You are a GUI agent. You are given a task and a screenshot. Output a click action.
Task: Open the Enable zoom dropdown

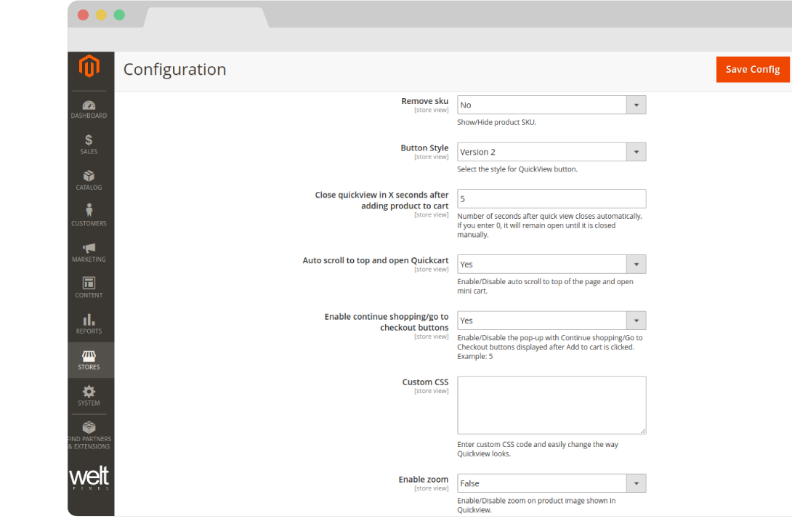(x=551, y=483)
